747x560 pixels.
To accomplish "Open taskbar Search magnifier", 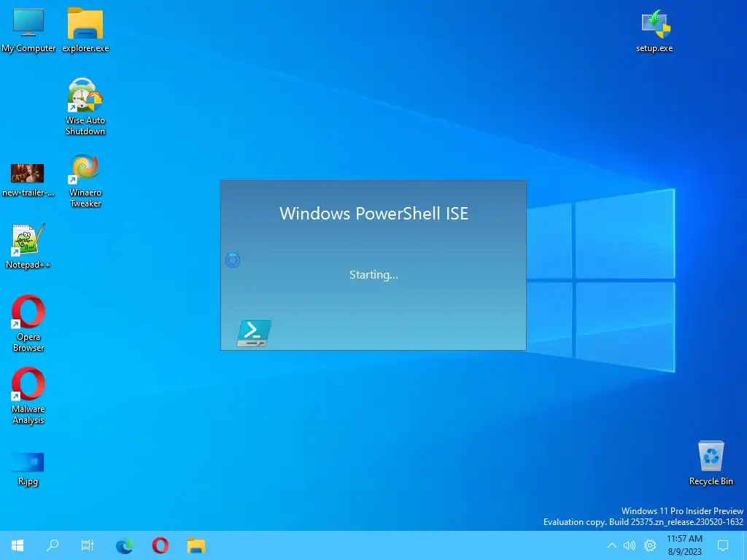I will (53, 545).
